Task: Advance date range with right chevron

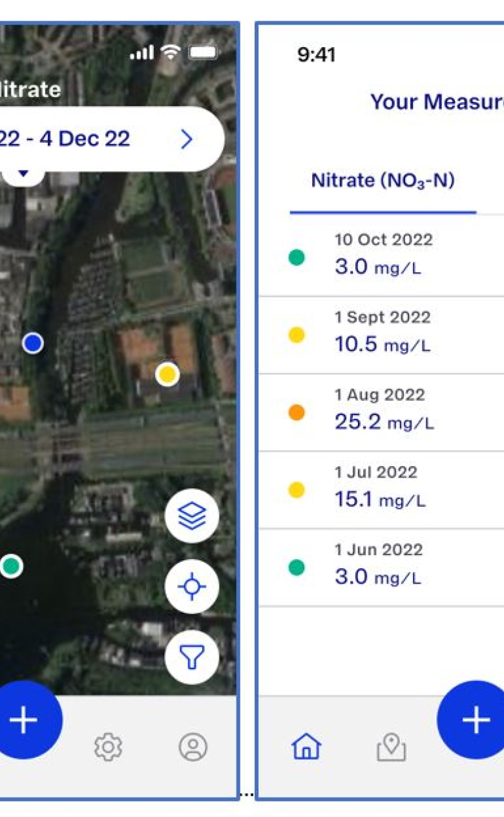Action: click(x=187, y=139)
